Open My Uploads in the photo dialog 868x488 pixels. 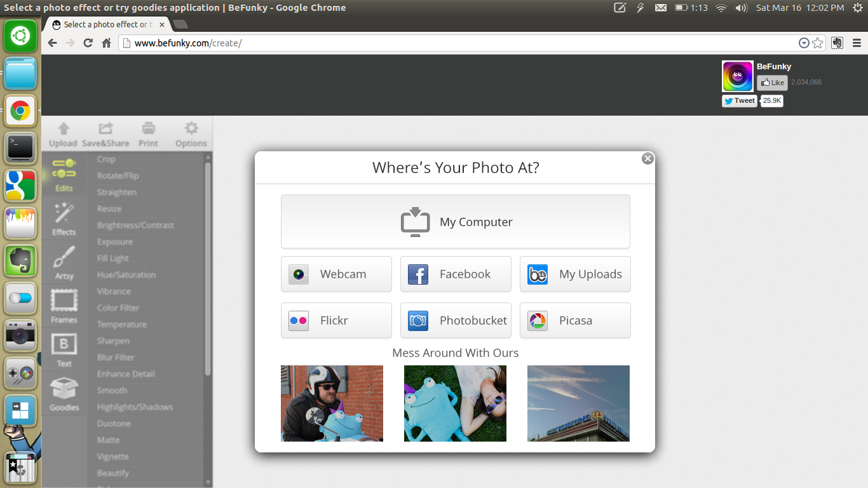click(x=575, y=274)
